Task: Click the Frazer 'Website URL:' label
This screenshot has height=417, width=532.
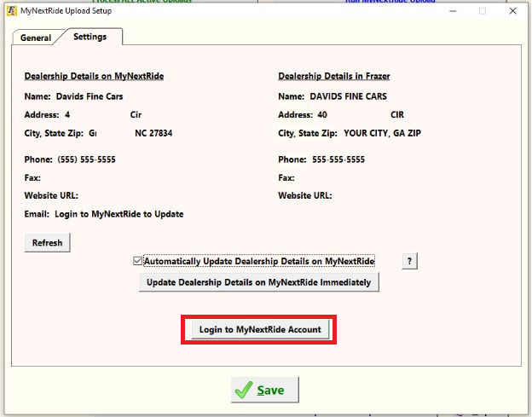Action: click(305, 195)
